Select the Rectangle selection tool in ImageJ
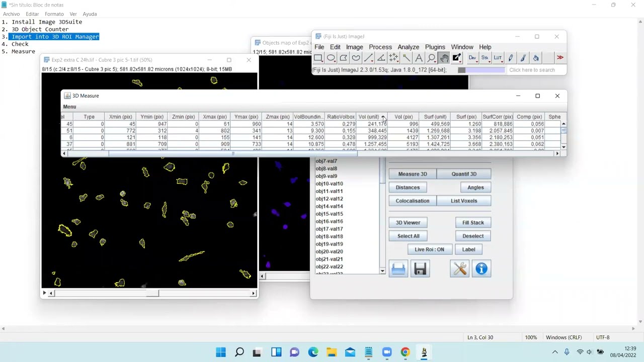644x362 pixels. tap(318, 58)
